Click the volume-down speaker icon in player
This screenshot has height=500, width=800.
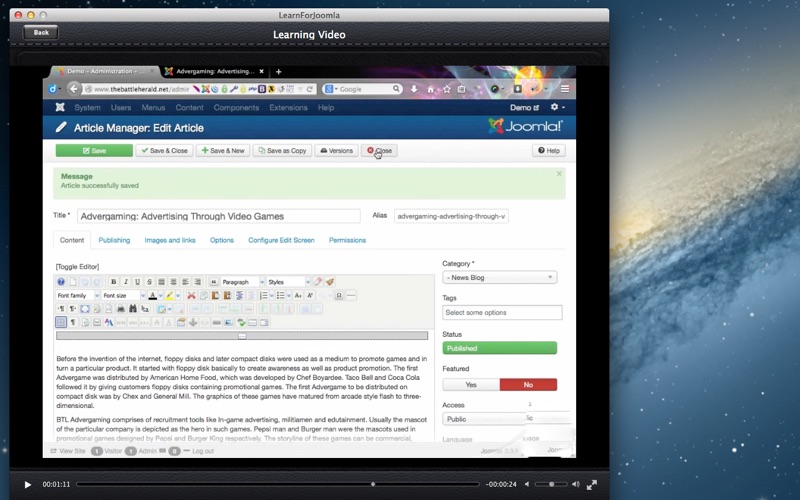pyautogui.click(x=527, y=484)
